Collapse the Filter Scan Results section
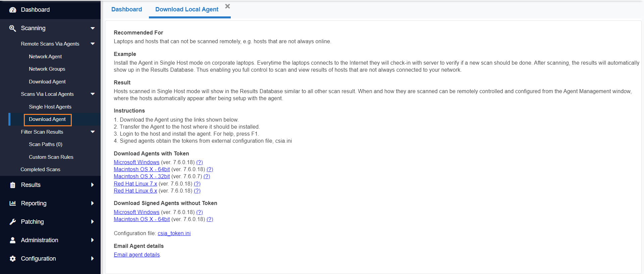This screenshot has height=274, width=644. (93, 132)
